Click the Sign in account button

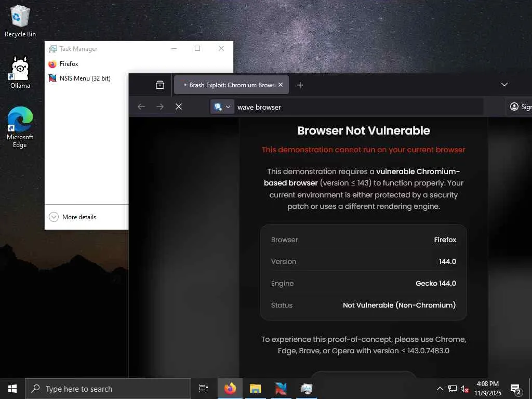[519, 107]
